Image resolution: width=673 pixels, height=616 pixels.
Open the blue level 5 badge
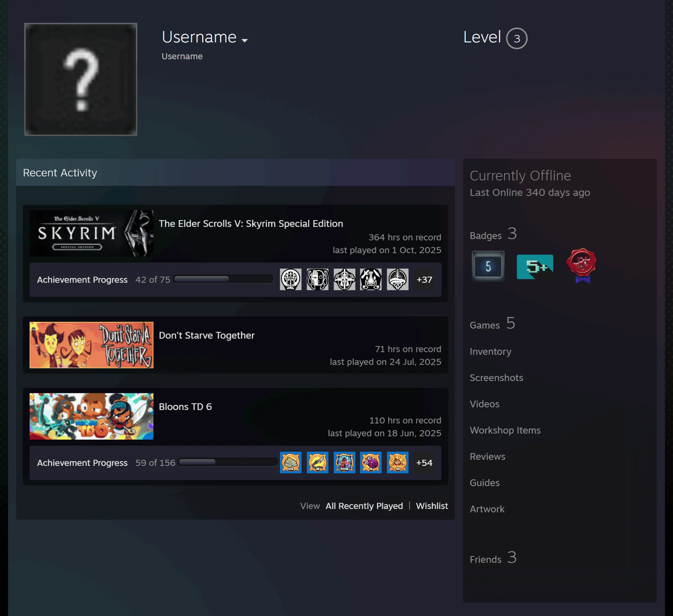488,266
